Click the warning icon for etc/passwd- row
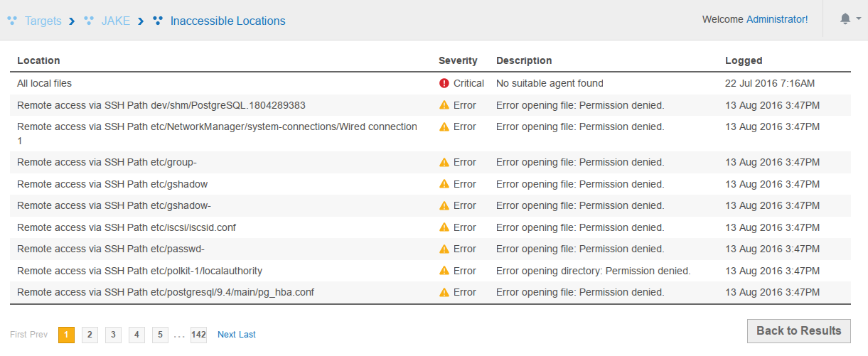868x356 pixels. (444, 249)
